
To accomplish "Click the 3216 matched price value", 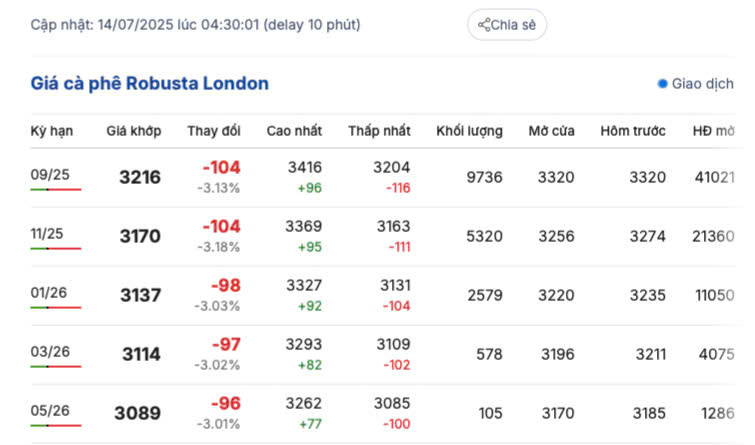I will coord(139,178).
